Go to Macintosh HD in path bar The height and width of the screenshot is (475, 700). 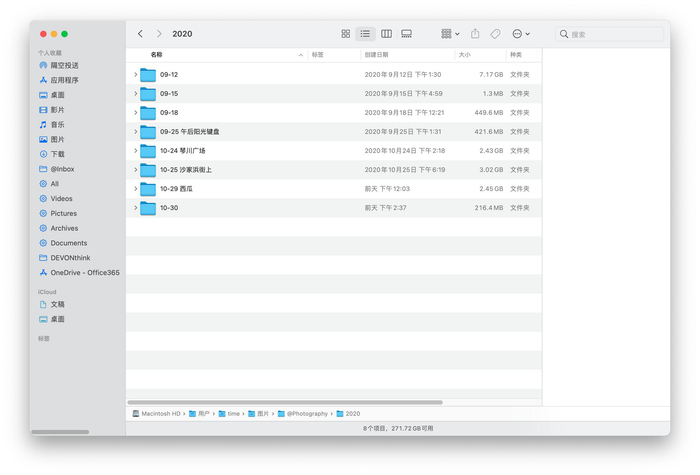coord(156,414)
